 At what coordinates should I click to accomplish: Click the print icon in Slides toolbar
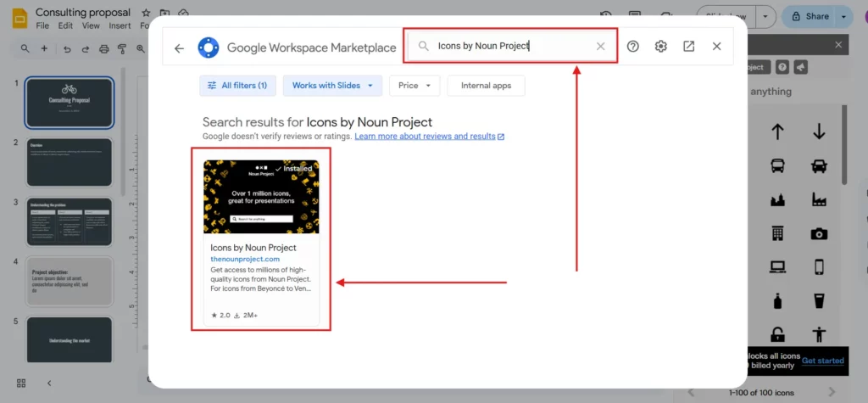click(x=103, y=49)
